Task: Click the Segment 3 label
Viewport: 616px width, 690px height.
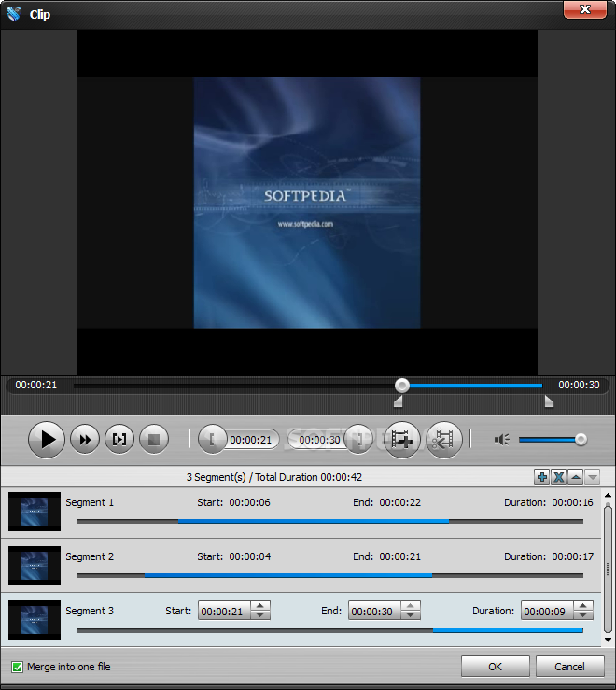Action: [x=90, y=611]
